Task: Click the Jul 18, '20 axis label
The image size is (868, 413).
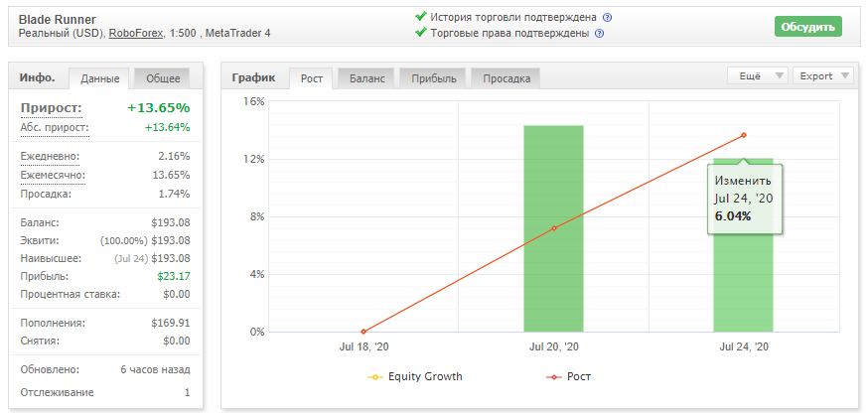Action: [x=363, y=347]
